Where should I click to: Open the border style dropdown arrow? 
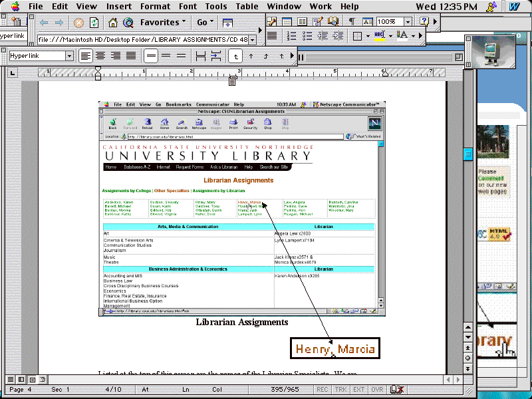click(368, 36)
